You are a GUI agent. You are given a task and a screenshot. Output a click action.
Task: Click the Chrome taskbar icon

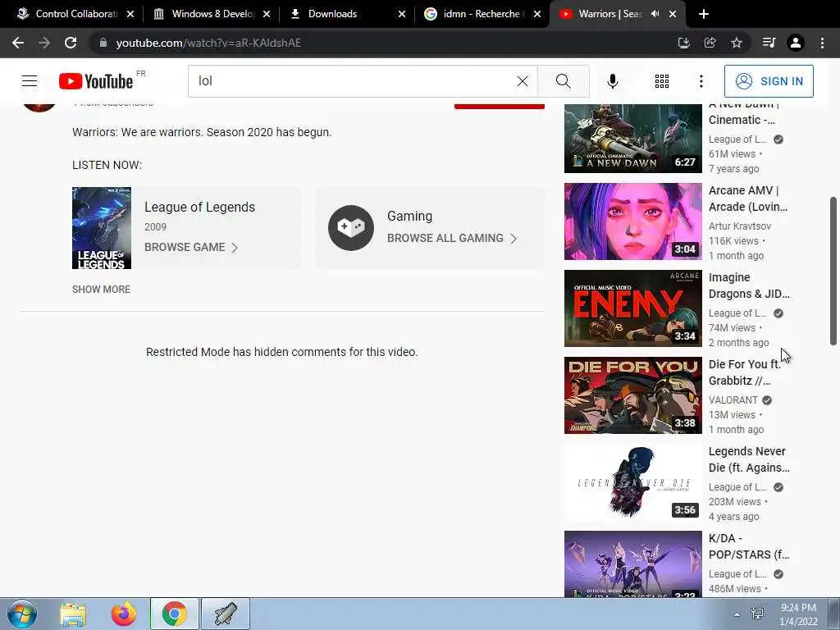[174, 614]
